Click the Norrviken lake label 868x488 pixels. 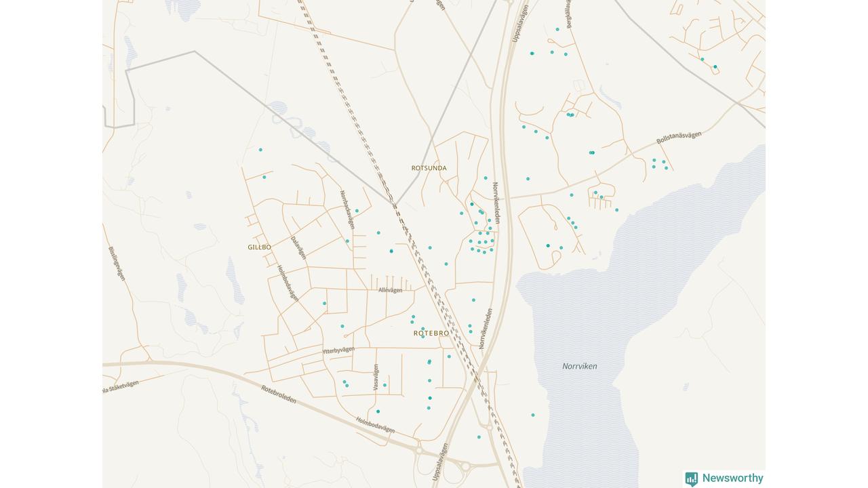point(580,367)
